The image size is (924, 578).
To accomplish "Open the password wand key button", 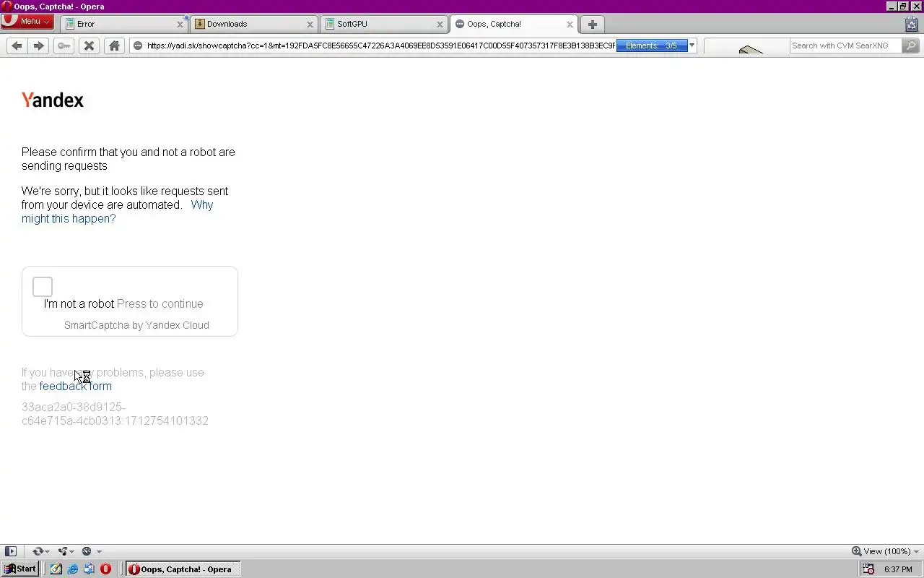I will (64, 46).
